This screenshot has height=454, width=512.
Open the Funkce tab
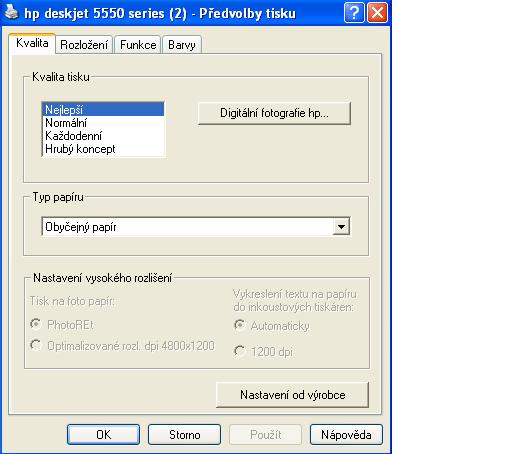tap(138, 45)
